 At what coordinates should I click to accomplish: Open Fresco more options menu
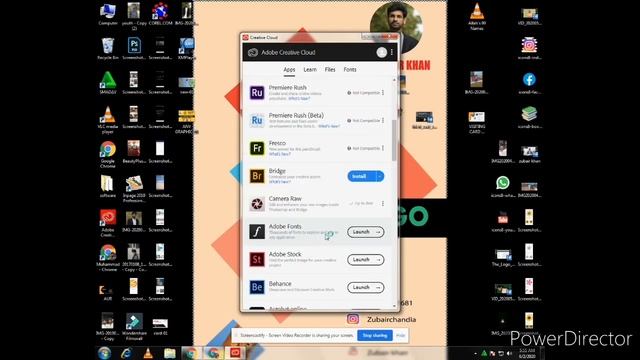point(383,148)
